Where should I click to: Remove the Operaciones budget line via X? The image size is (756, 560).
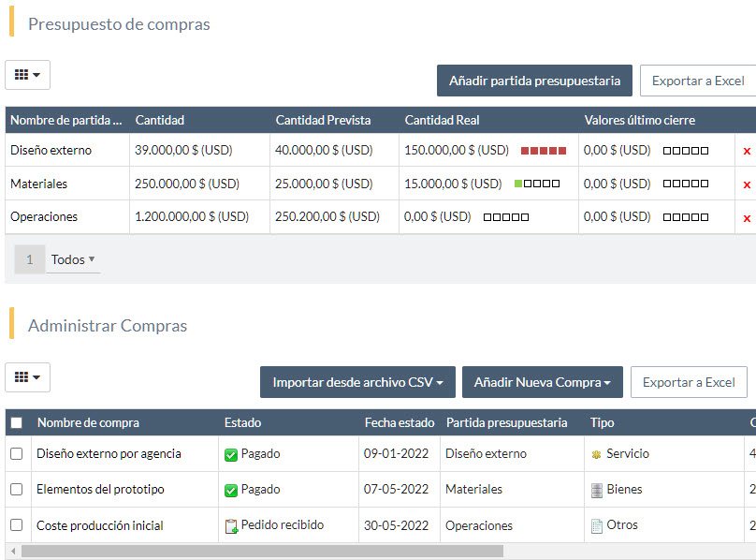point(747,218)
